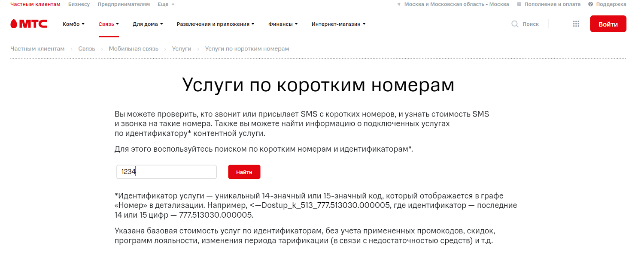This screenshot has height=255, width=644.
Task: Open the Поддержка link
Action: [x=611, y=4]
